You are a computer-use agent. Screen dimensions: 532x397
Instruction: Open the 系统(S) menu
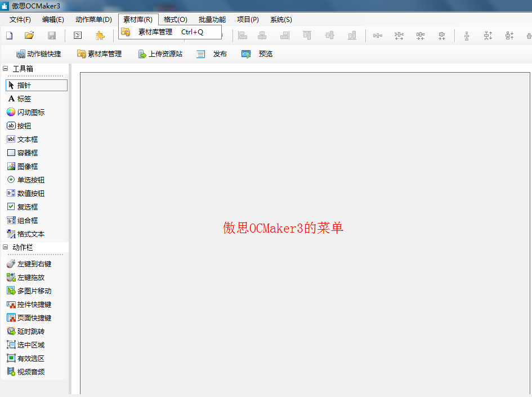coord(281,20)
